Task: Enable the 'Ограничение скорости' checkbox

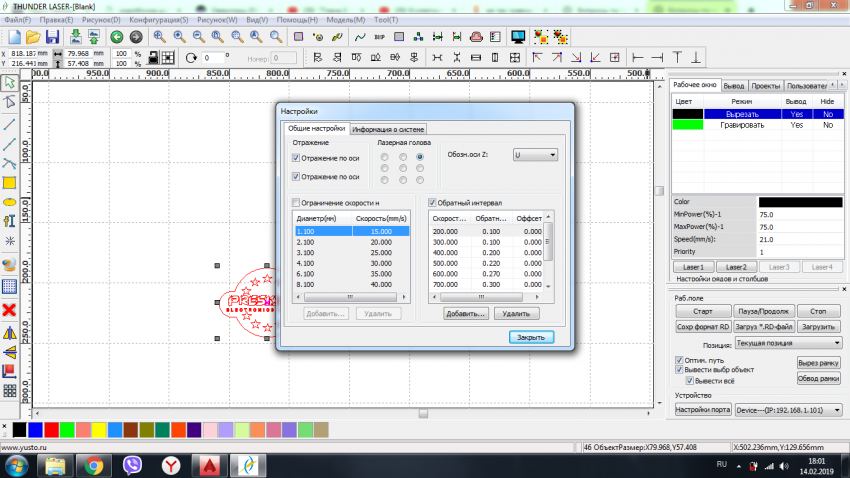Action: pos(296,203)
